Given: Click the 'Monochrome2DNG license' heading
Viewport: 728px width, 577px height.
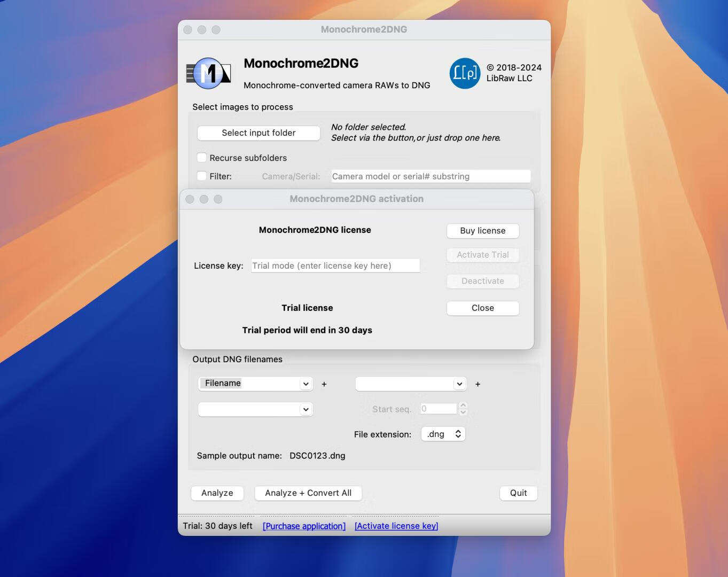Looking at the screenshot, I should point(315,230).
